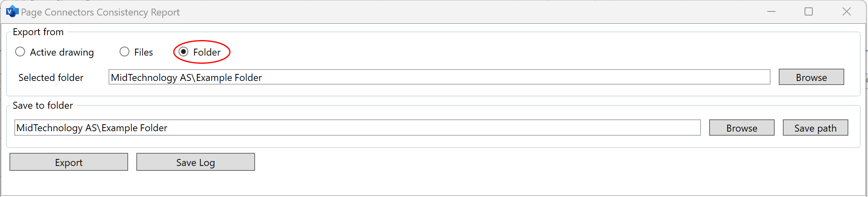Select the Active drawing radio circle
The image size is (868, 197).
click(x=20, y=52)
